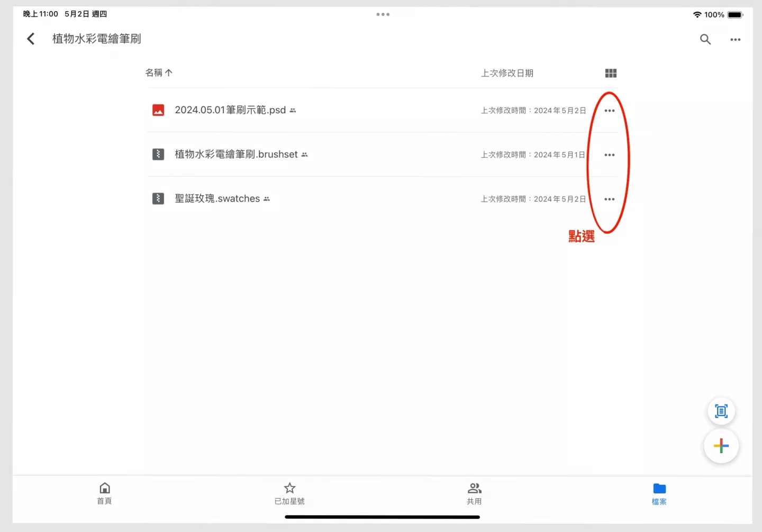The image size is (762, 532).
Task: Open more options for 聖誕玫瑰.swatches
Action: pos(609,199)
